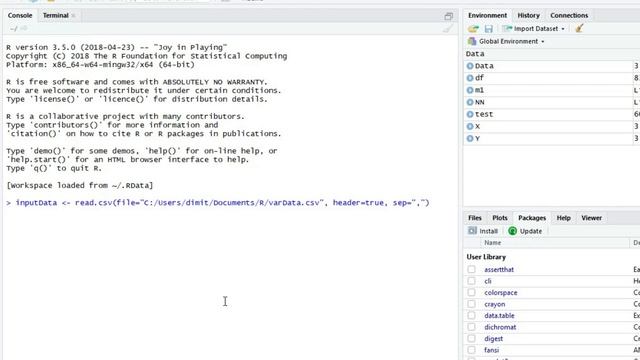The height and width of the screenshot is (360, 640).
Task: Check the assertthat package checkbox
Action: [471, 269]
